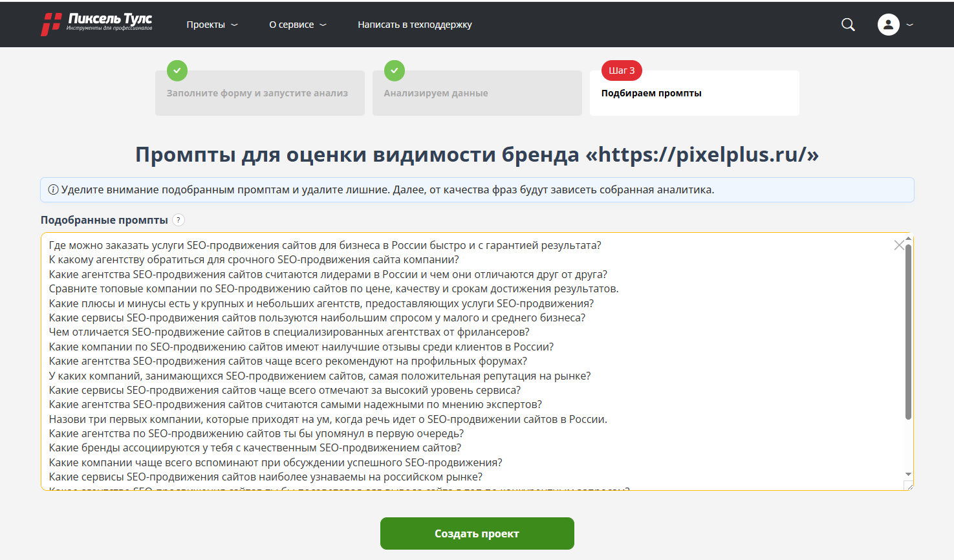Select step Заполните форму и запустите анализ
Viewport: 954px width, 560px height.
point(260,93)
